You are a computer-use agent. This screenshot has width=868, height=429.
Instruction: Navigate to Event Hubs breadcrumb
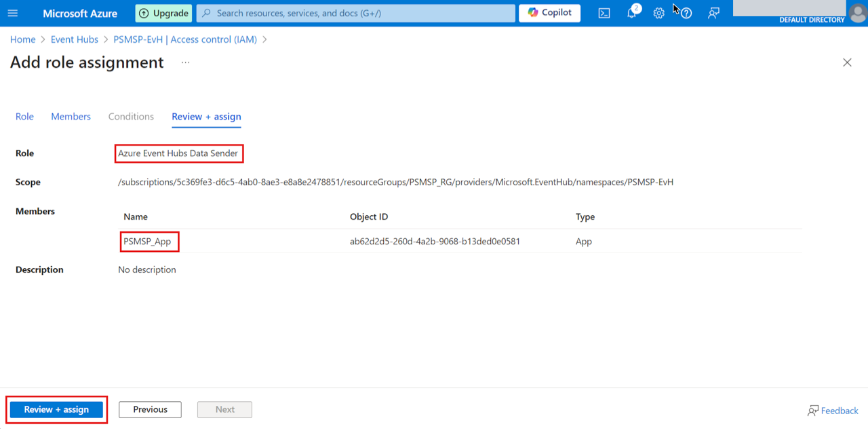(x=75, y=39)
